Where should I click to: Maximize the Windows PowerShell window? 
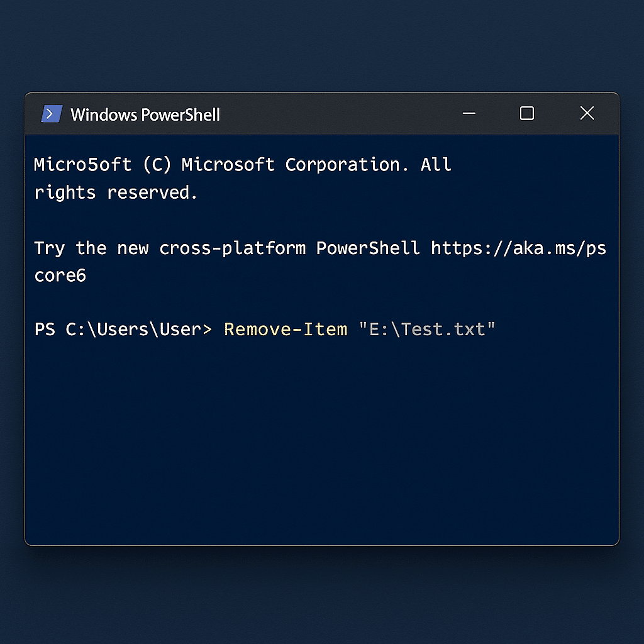click(x=527, y=113)
